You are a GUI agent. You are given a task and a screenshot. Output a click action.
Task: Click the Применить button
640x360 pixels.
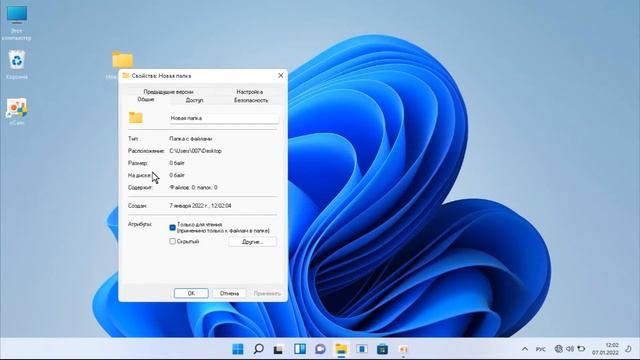coord(267,293)
